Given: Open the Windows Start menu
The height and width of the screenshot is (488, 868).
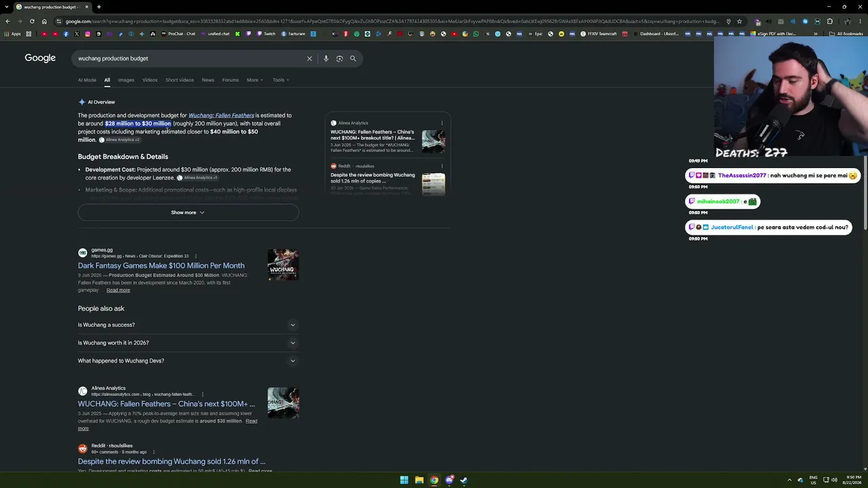Looking at the screenshot, I should click(404, 480).
